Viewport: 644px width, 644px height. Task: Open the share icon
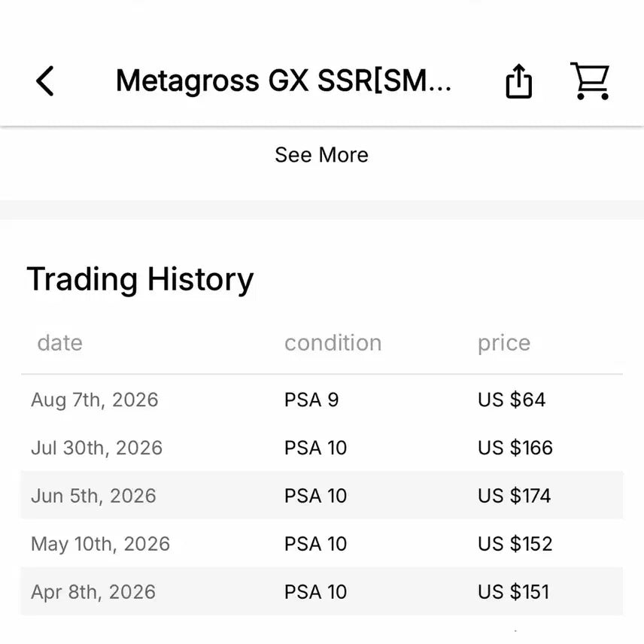click(518, 81)
